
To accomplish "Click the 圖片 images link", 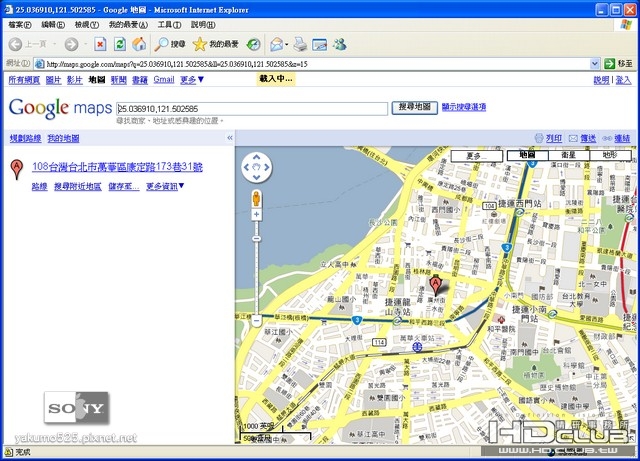I will pos(53,80).
